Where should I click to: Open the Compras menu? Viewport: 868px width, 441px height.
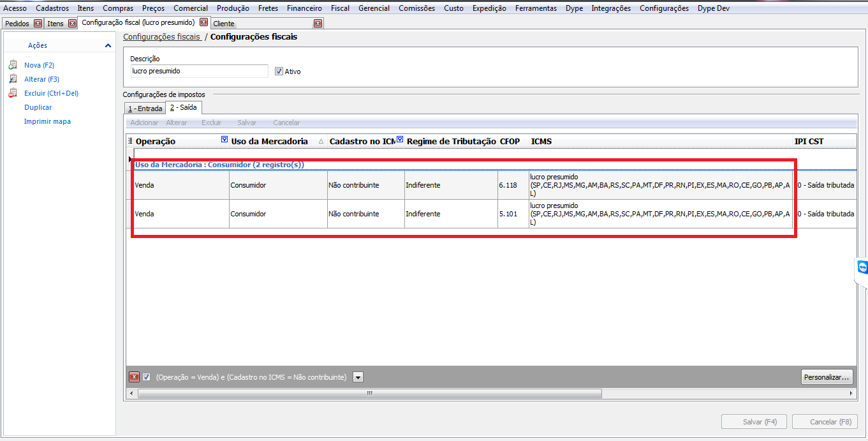pos(118,8)
